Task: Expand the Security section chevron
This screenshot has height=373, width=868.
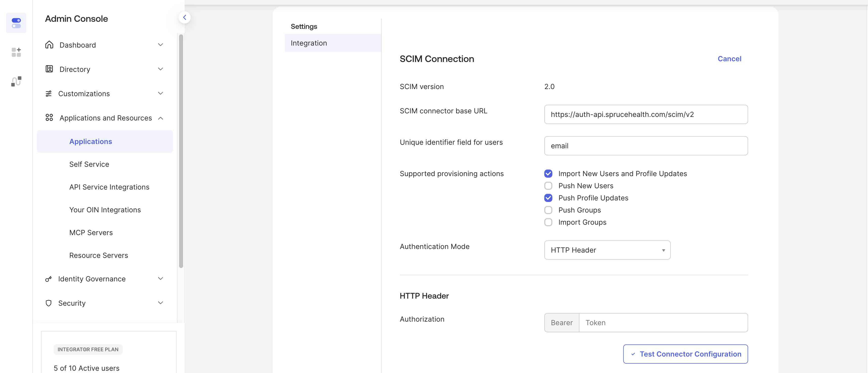Action: [160, 303]
